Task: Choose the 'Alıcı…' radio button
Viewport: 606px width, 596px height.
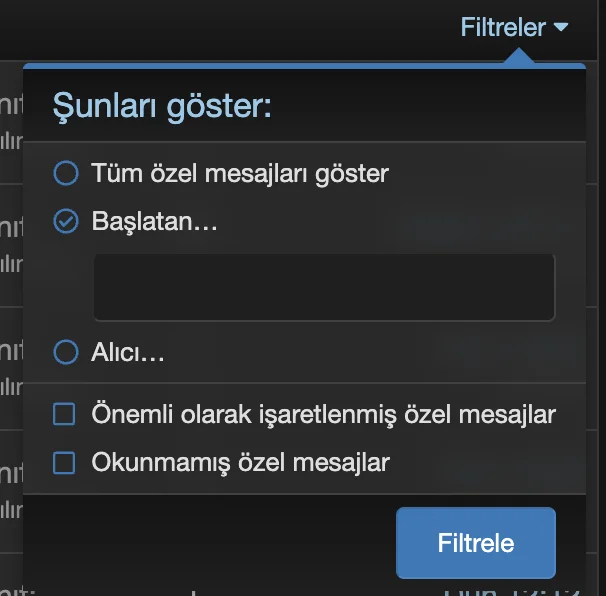Action: (x=65, y=352)
